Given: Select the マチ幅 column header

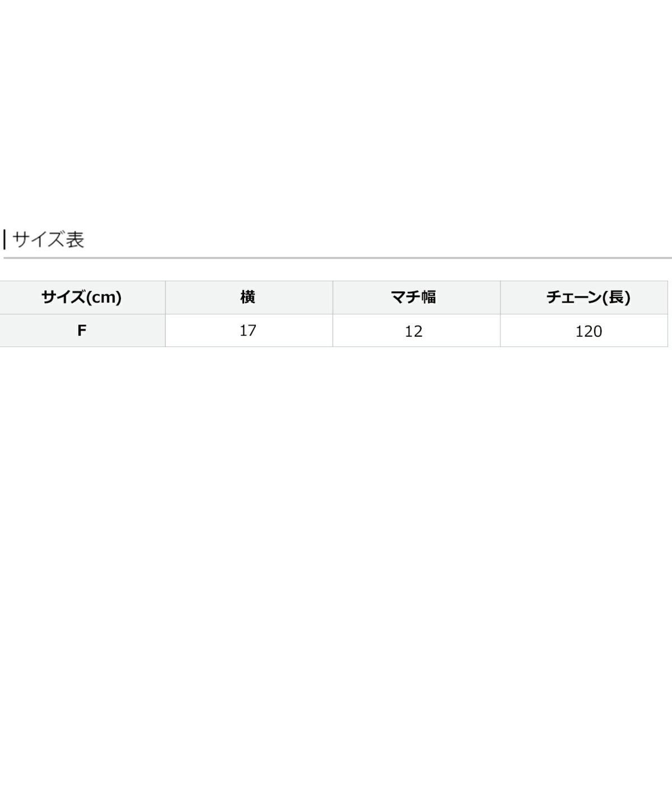Looking at the screenshot, I should [413, 297].
